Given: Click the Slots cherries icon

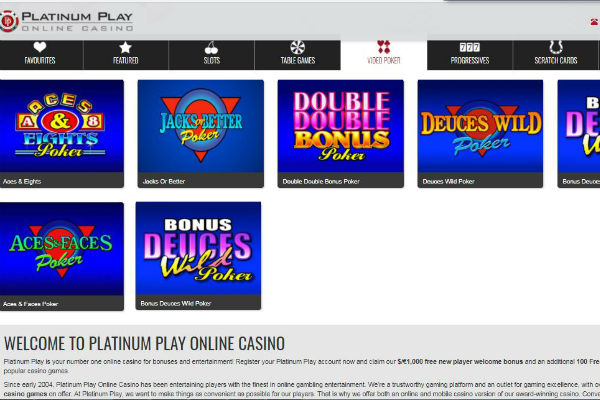Looking at the screenshot, I should [211, 47].
